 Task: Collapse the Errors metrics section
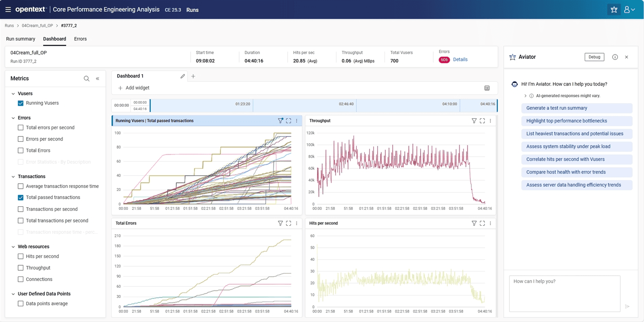point(13,118)
